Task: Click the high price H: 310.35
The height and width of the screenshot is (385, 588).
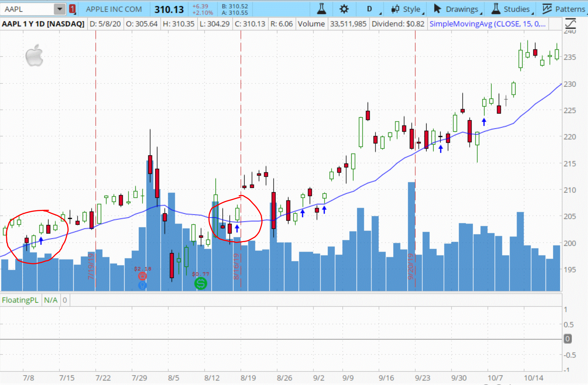Action: point(178,24)
